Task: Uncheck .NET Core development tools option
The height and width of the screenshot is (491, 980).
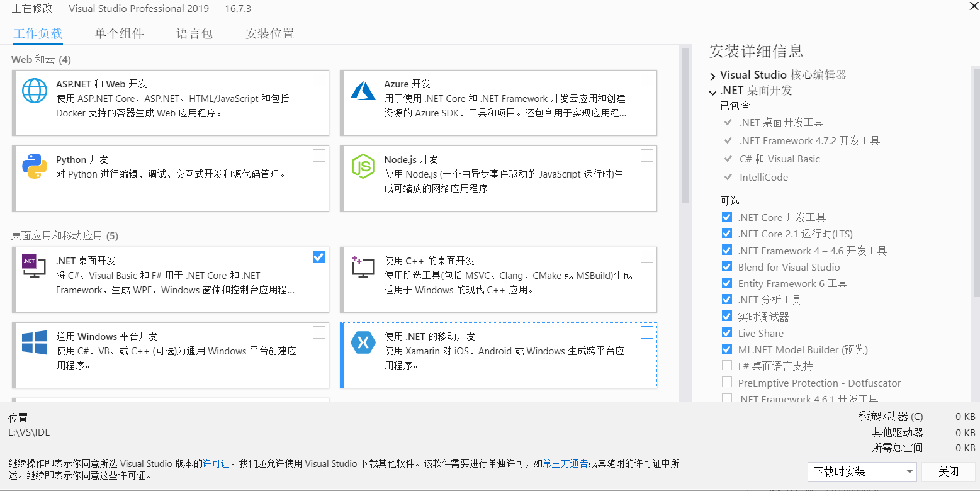Action: click(x=727, y=217)
